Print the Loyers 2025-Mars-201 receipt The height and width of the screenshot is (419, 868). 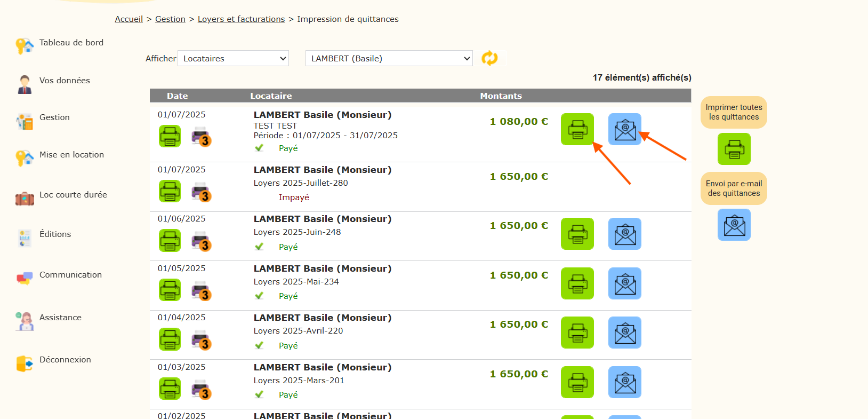coord(577,382)
